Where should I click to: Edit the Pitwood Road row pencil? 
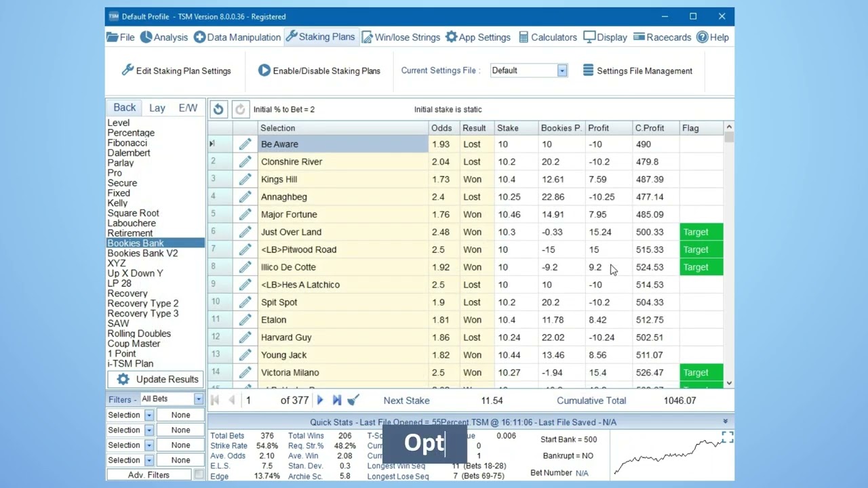245,249
